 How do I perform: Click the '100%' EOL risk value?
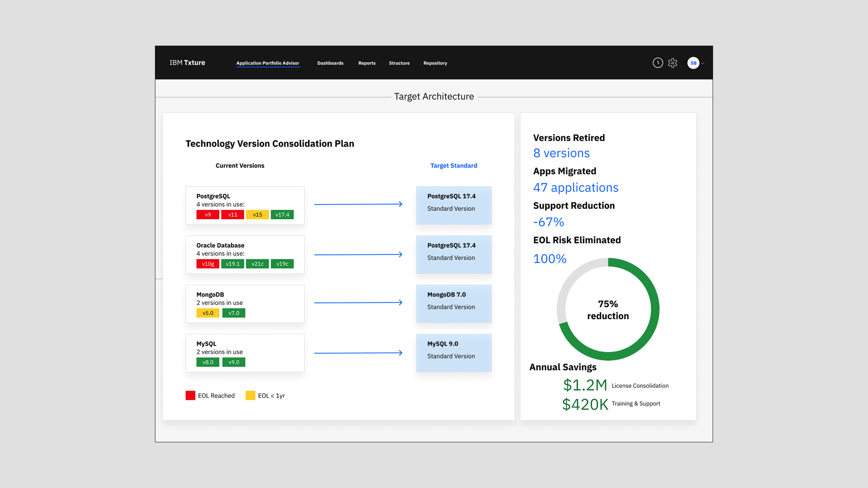tap(550, 259)
